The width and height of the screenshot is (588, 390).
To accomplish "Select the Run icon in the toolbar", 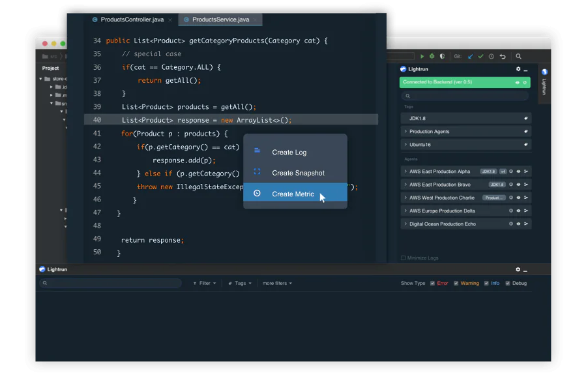I will point(422,56).
